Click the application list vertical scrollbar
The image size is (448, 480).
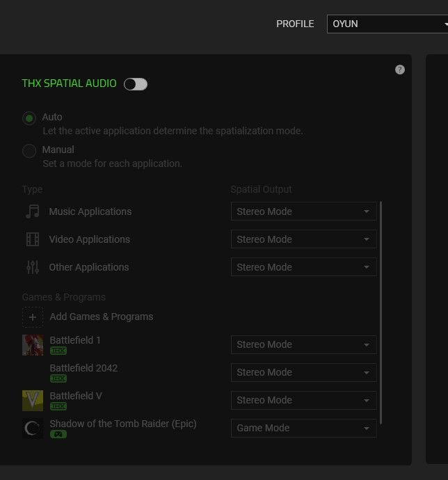pos(381,312)
